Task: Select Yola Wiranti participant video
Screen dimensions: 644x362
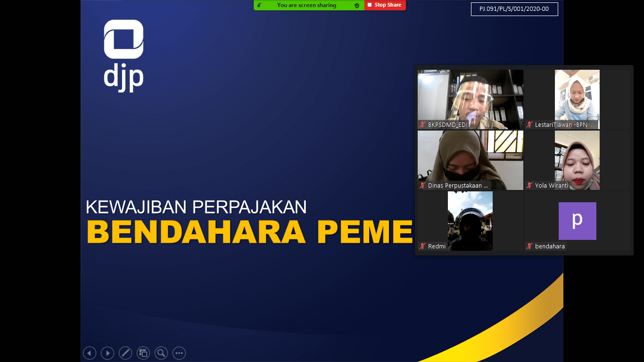Action: pos(577,160)
